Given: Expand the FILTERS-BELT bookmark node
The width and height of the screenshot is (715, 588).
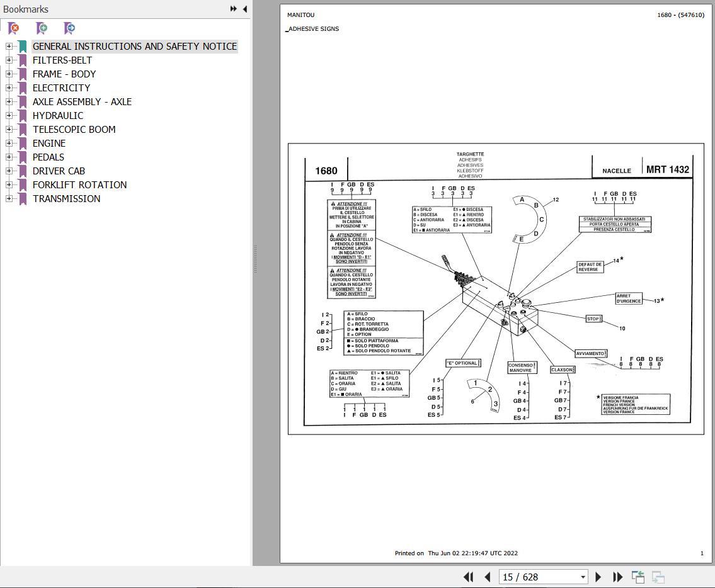Looking at the screenshot, I should [9, 60].
